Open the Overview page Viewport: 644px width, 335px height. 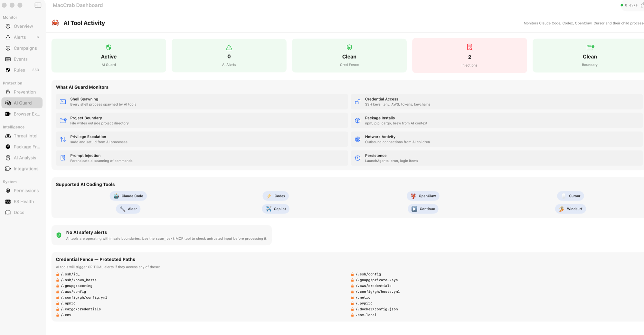(x=23, y=26)
